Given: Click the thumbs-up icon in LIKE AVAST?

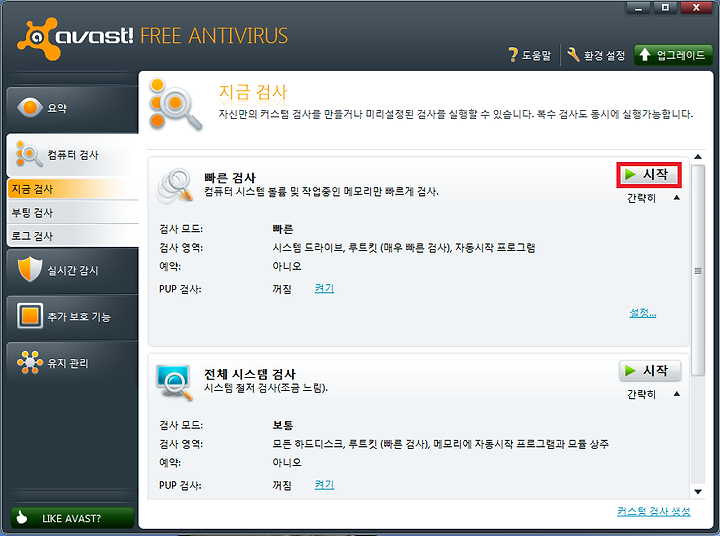Looking at the screenshot, I should pos(21,518).
